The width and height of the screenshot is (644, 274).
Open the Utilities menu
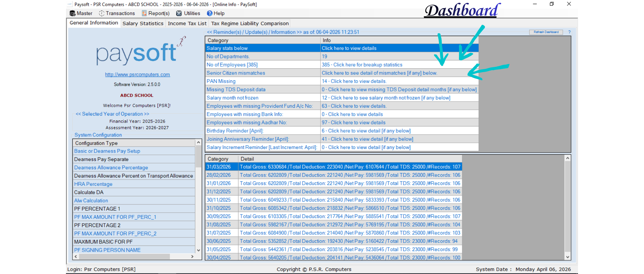[188, 13]
